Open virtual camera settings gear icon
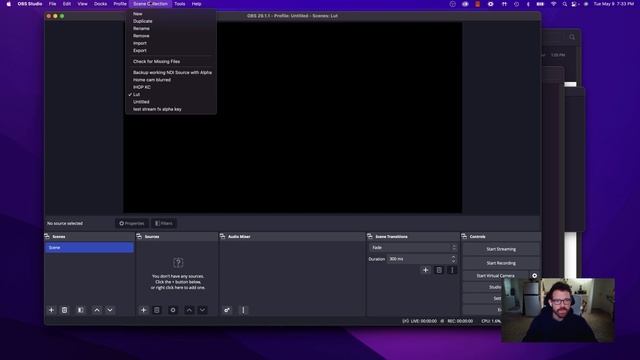 pos(534,276)
